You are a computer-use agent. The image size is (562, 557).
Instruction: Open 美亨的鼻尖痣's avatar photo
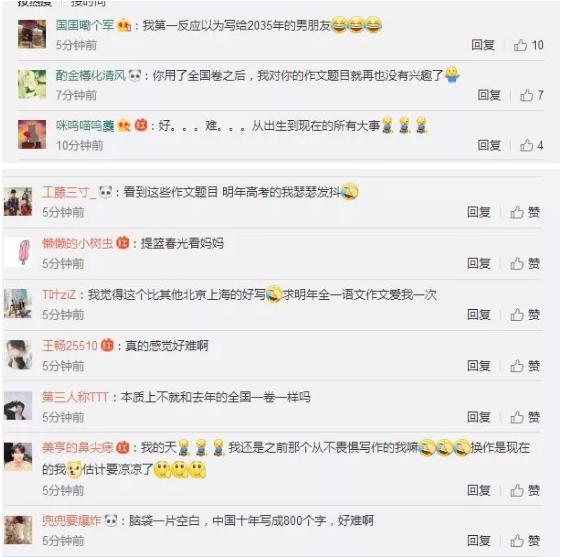pos(18,456)
